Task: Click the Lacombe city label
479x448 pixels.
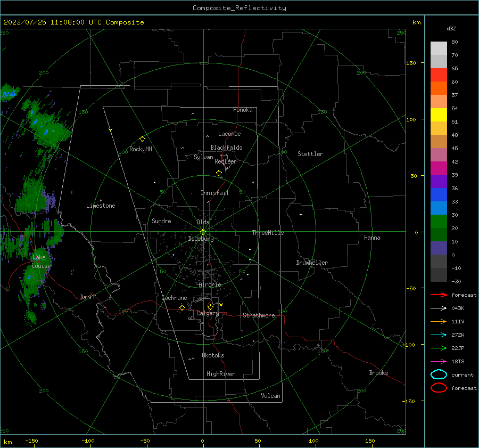Action: (229, 134)
